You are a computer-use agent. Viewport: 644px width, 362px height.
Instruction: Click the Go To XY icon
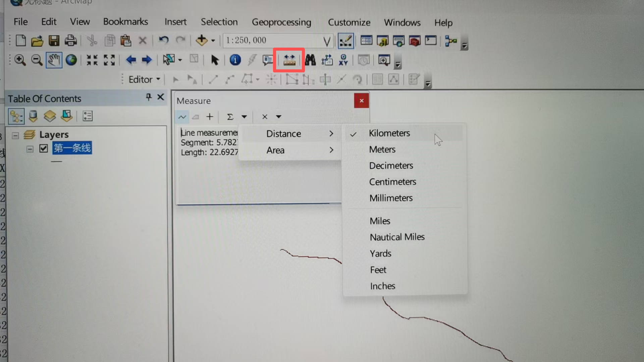tap(343, 60)
